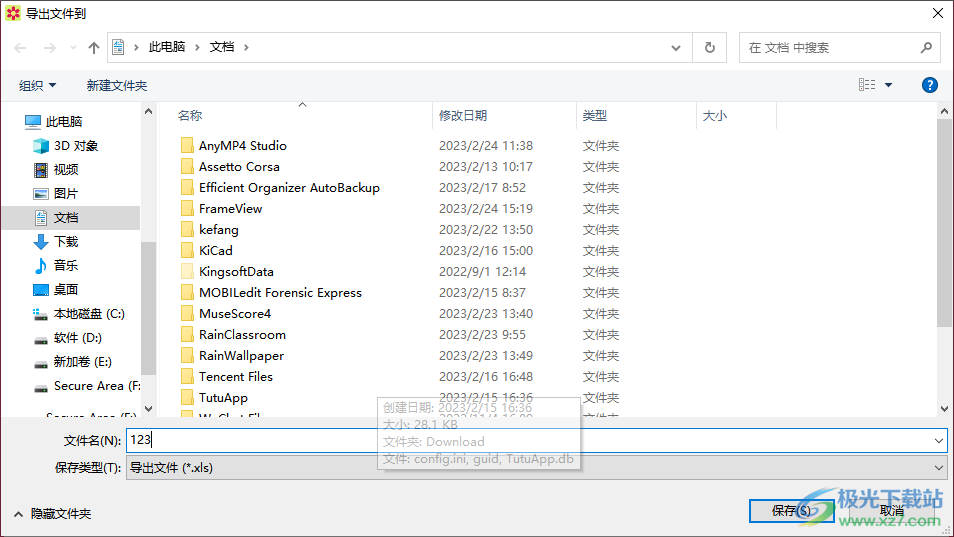Expand the chevron after 文档 in the breadcrumb
Viewport: 954px width, 537px height.
coord(246,47)
